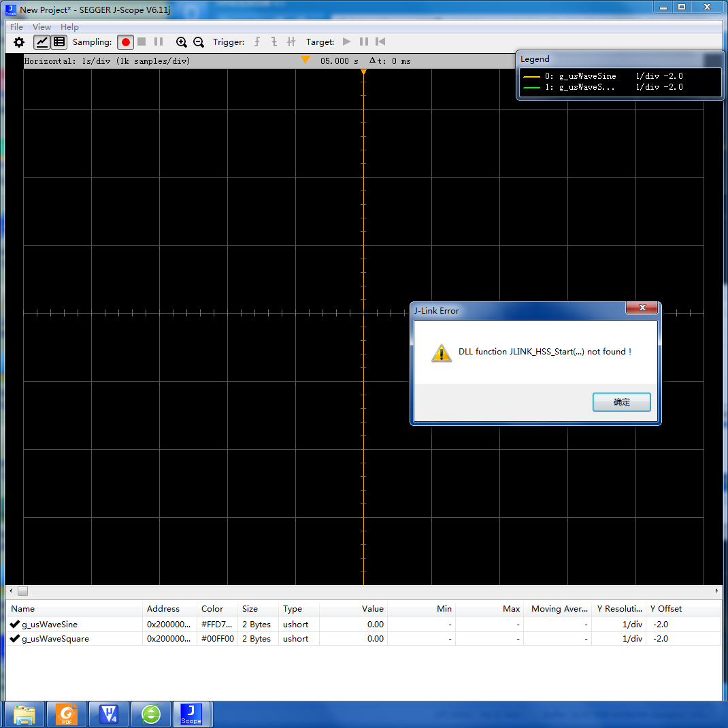728x728 pixels.
Task: Click the Max column header
Action: coord(489,609)
